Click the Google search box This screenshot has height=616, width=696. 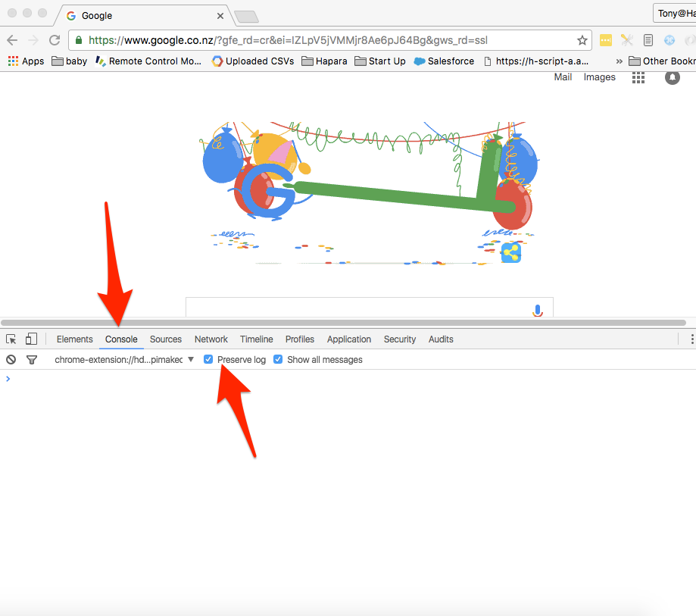point(370,308)
